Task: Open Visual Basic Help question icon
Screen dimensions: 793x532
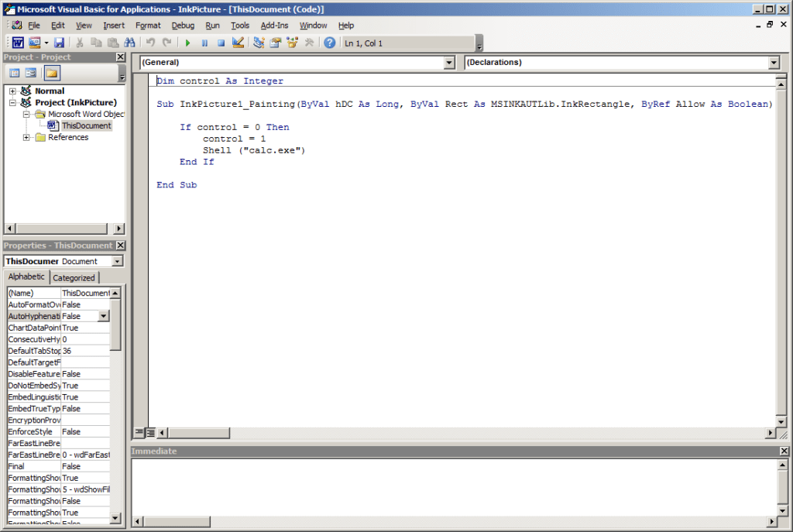Action: [x=330, y=43]
